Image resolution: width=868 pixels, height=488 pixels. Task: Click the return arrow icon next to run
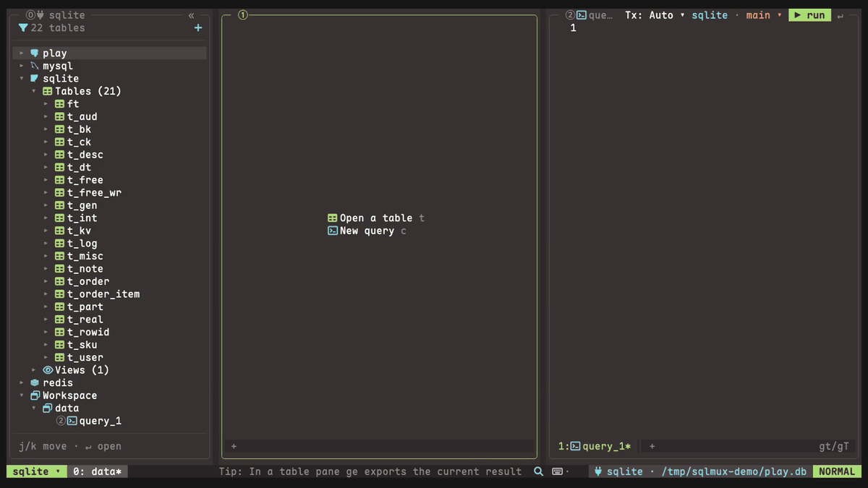[x=840, y=16]
